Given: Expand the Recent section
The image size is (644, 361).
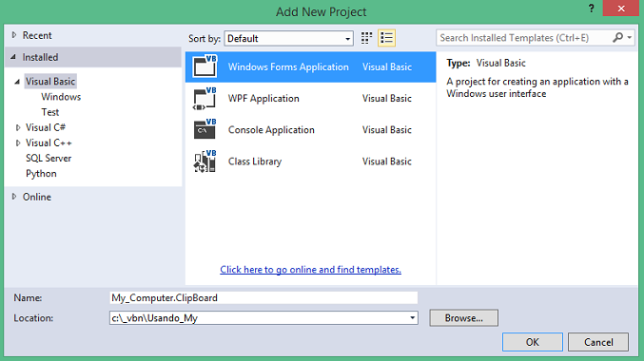Looking at the screenshot, I should [x=14, y=35].
